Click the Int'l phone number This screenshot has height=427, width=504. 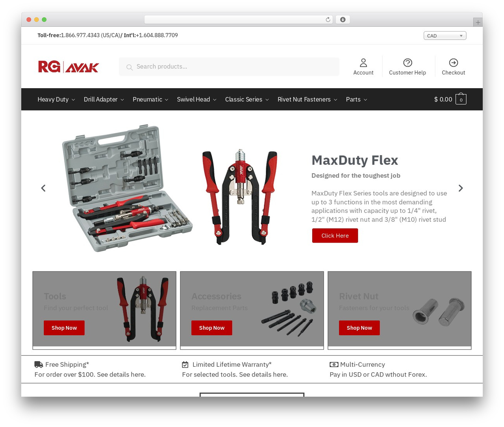(157, 35)
